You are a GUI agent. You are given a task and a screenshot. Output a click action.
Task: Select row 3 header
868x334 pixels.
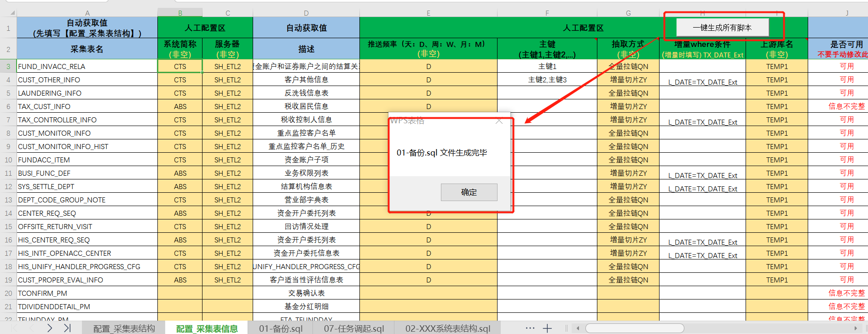pyautogui.click(x=8, y=66)
